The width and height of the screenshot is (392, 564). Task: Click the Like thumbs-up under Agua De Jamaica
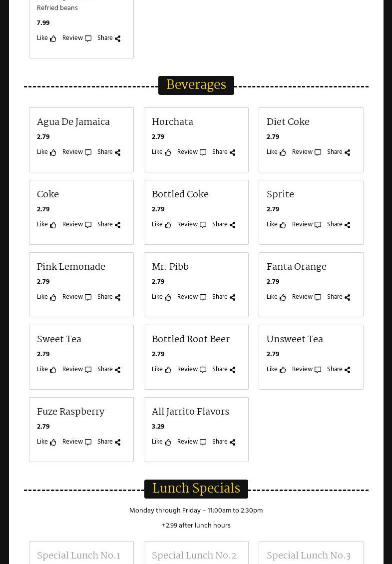coord(53,152)
